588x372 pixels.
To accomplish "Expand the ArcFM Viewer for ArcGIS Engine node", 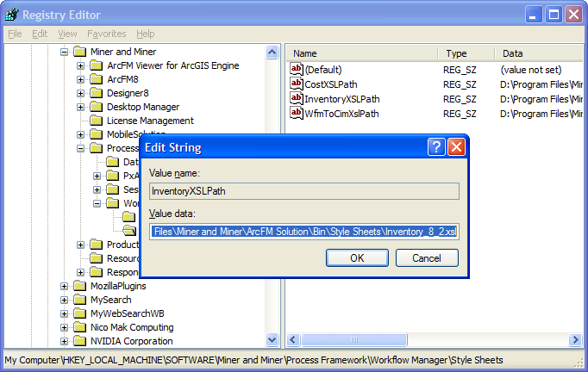I will (80, 65).
